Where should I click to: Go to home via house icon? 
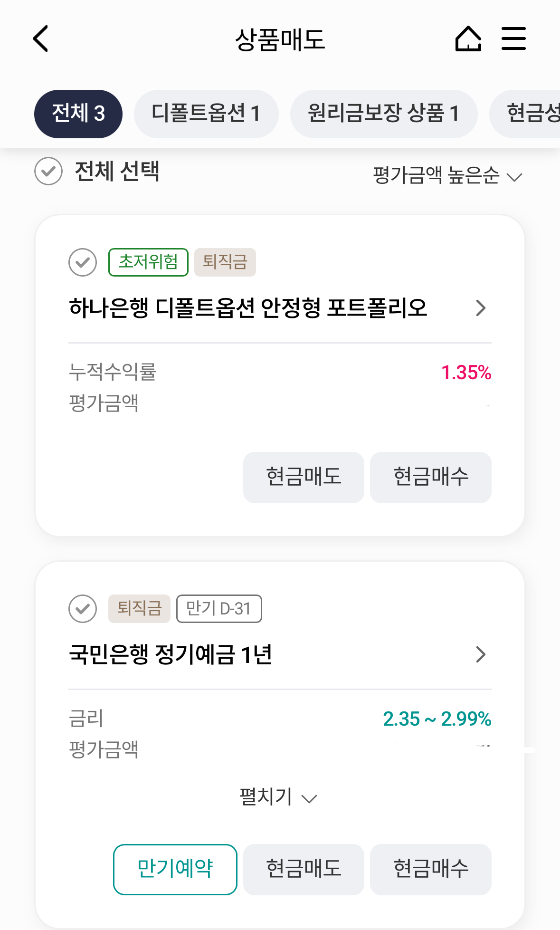coord(468,38)
